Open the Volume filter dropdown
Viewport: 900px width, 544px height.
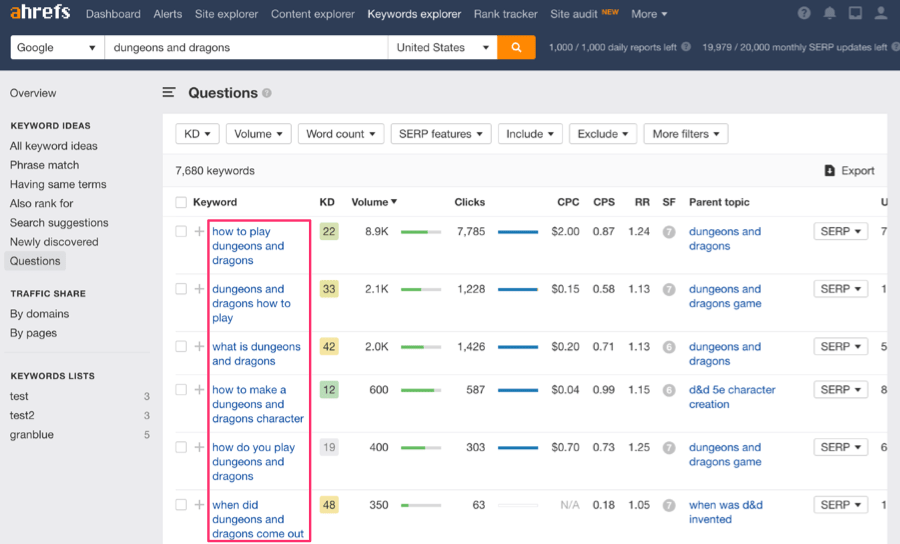click(258, 134)
